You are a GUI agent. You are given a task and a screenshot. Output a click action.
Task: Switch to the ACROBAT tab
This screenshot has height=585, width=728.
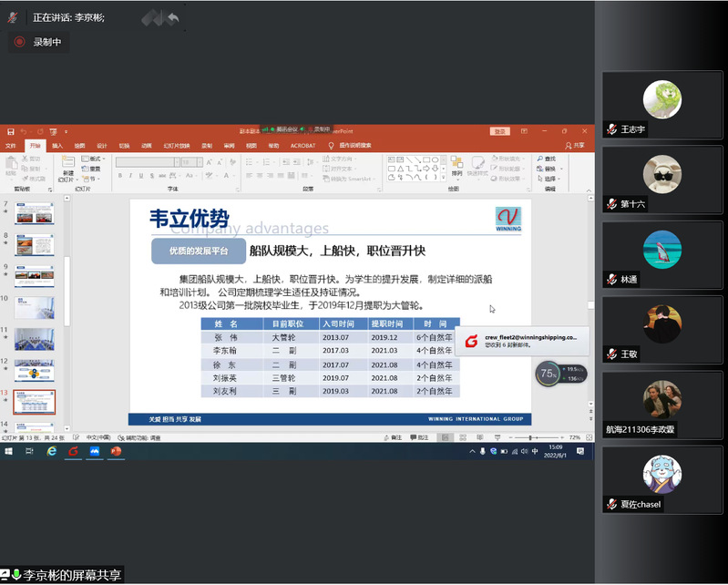[302, 146]
